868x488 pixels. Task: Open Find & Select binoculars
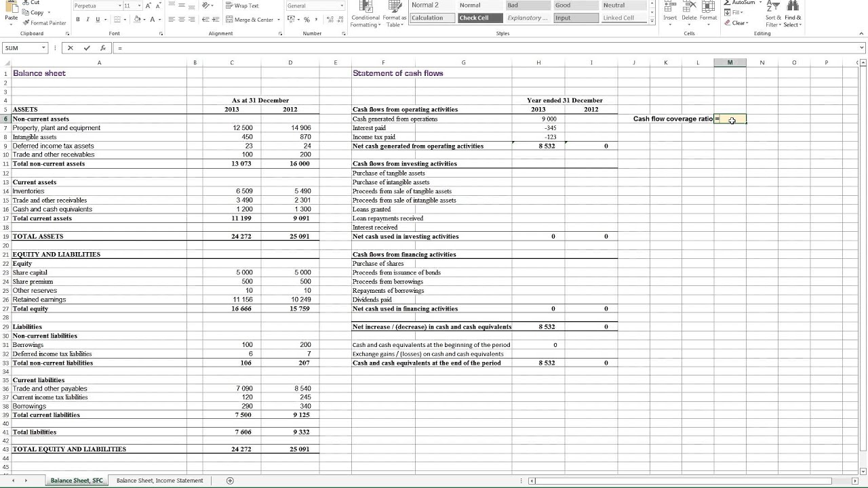click(x=793, y=14)
